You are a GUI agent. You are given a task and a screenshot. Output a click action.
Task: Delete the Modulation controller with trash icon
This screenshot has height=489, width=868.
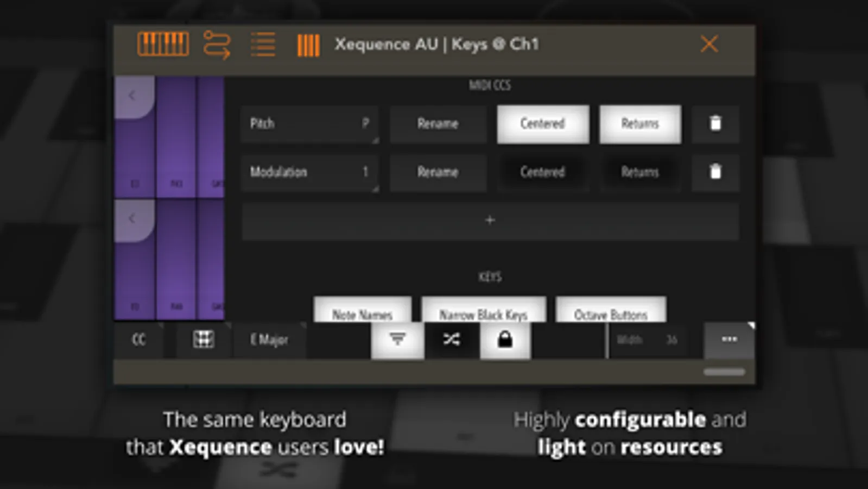(x=715, y=172)
